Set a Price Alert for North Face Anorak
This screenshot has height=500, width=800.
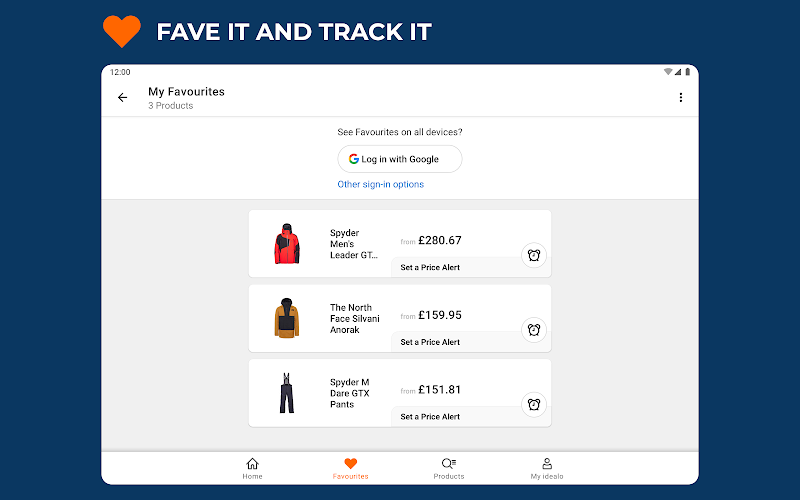coord(431,342)
